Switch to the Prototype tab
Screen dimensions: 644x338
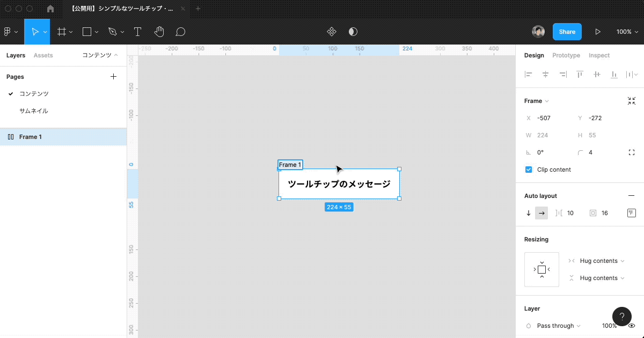point(566,55)
